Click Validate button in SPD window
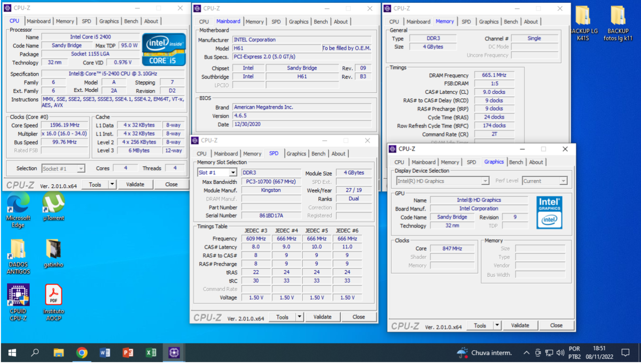The width and height of the screenshot is (641, 364). [x=322, y=317]
